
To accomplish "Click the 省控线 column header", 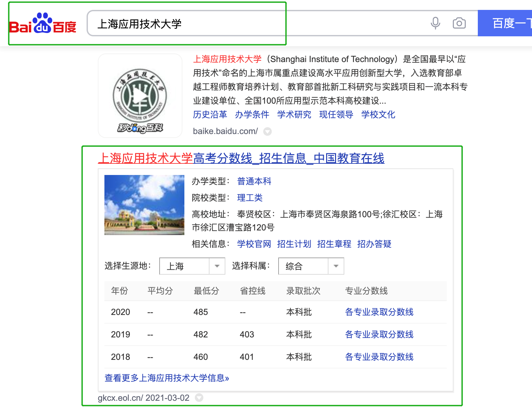I will coord(252,291).
